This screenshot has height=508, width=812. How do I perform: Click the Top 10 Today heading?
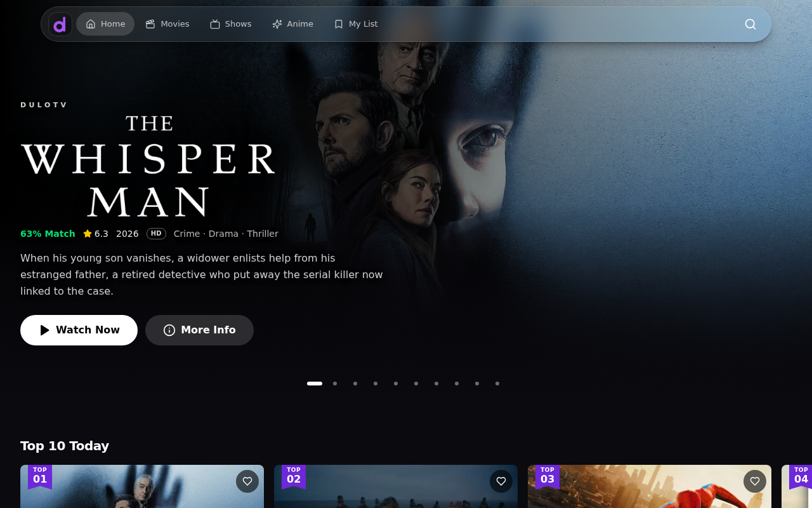[65, 446]
